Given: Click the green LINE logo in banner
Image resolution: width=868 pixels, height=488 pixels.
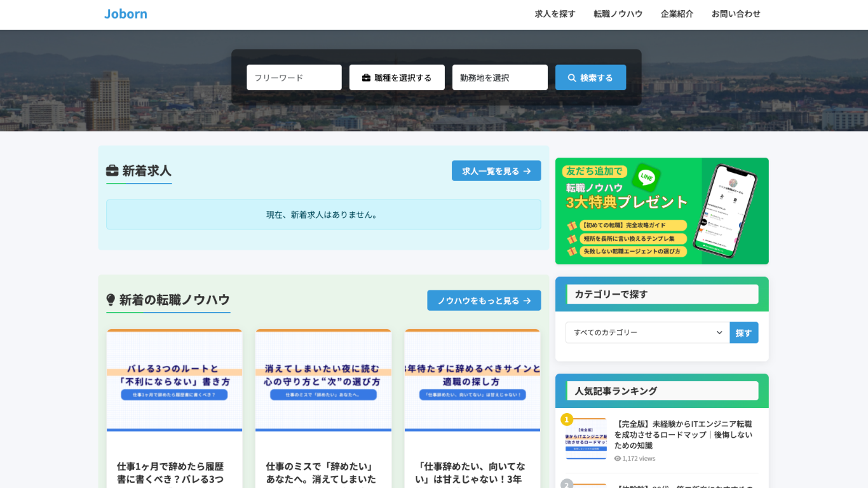Looking at the screenshot, I should (646, 177).
